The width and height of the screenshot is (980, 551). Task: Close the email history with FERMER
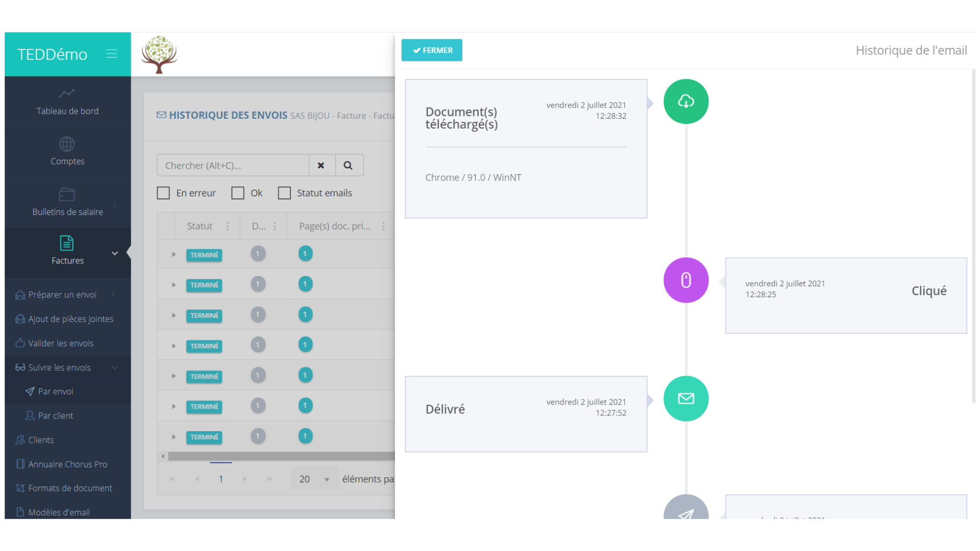(x=432, y=50)
